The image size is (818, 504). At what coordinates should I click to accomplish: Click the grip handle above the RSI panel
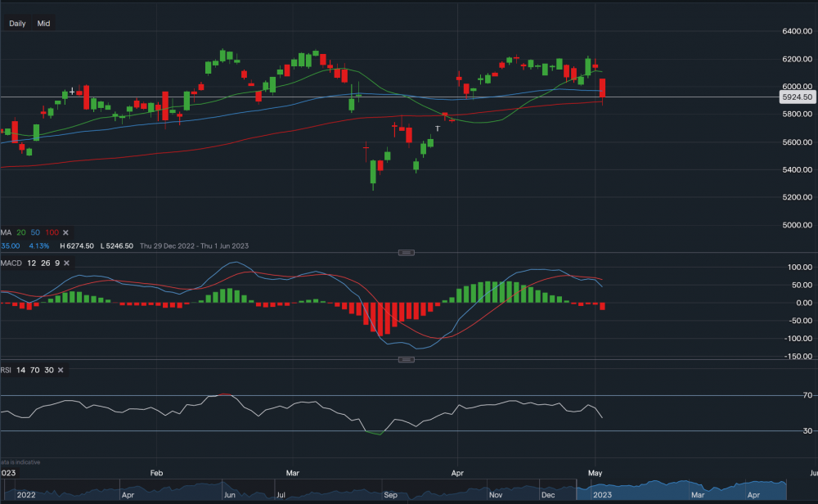click(406, 358)
